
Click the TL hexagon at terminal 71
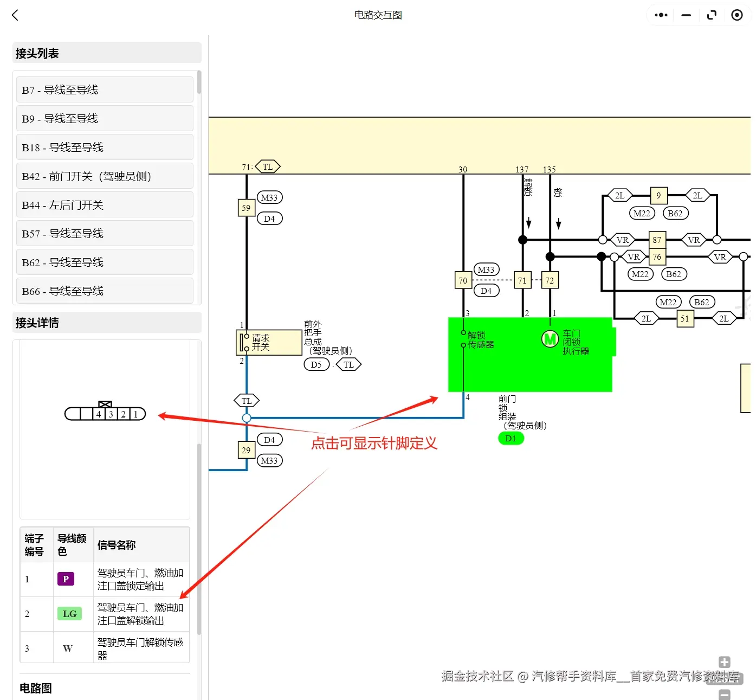coord(268,166)
